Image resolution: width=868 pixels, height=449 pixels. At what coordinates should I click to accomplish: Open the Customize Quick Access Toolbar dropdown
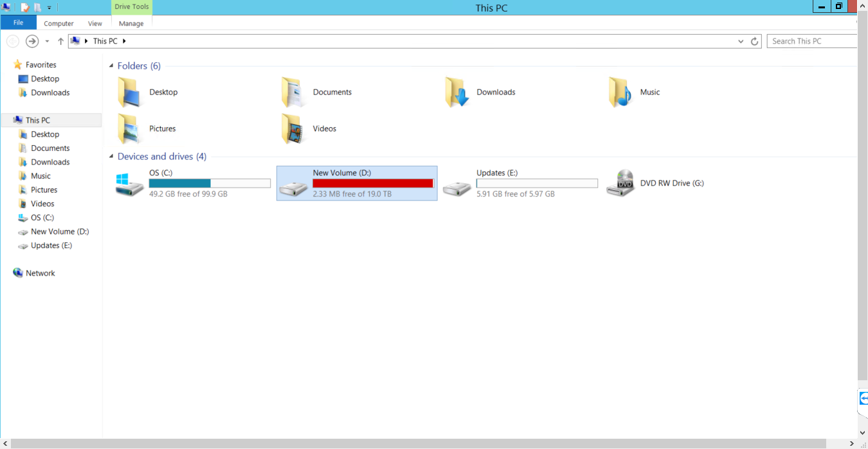coord(49,8)
